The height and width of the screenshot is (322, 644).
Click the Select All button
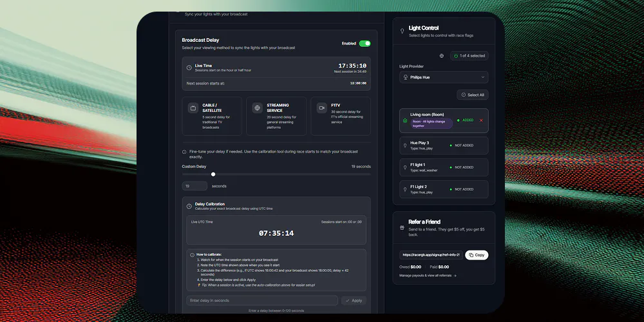(473, 95)
